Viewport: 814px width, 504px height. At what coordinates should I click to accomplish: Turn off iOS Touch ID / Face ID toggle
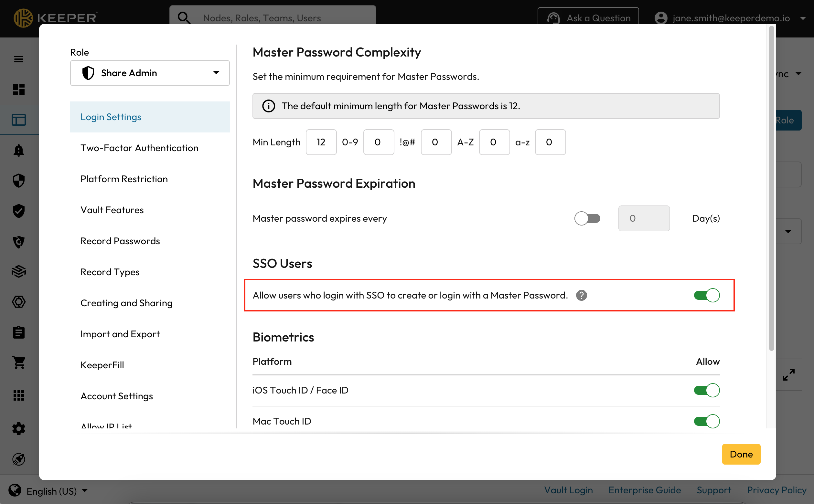707,390
